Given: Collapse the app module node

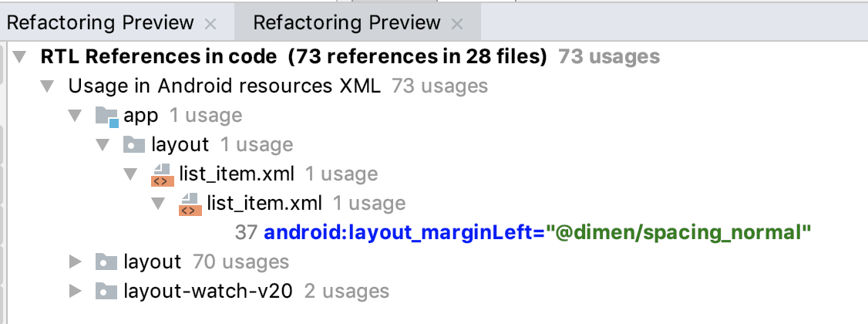Looking at the screenshot, I should [75, 116].
